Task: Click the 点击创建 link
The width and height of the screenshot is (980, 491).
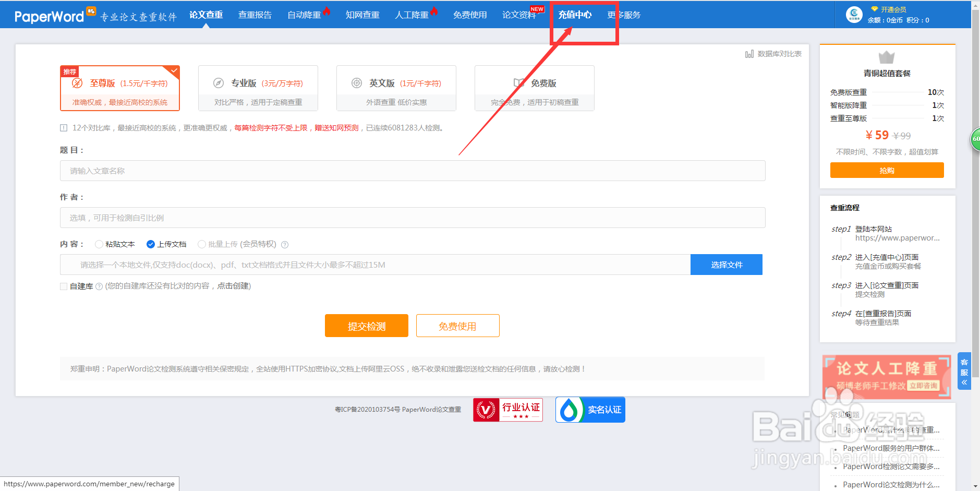Action: coord(233,286)
